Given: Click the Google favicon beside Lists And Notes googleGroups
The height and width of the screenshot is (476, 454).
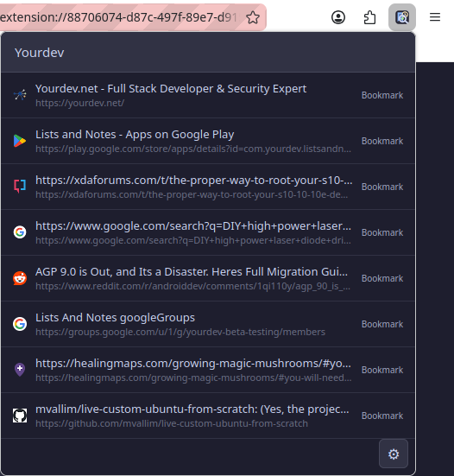Looking at the screenshot, I should 20,324.
